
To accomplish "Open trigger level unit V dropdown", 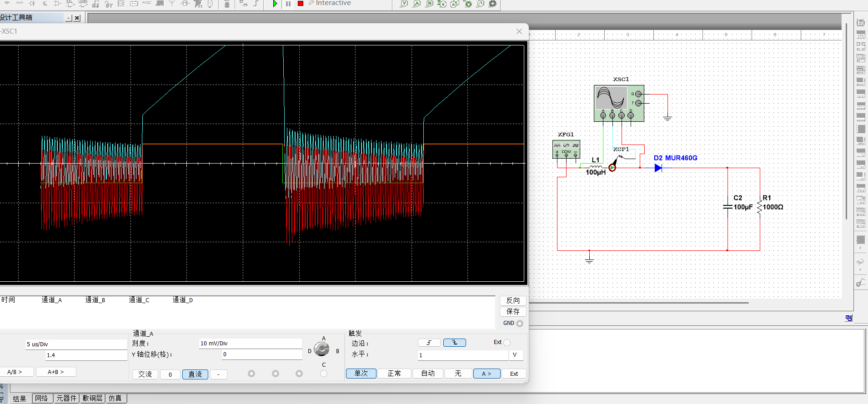I will point(516,355).
